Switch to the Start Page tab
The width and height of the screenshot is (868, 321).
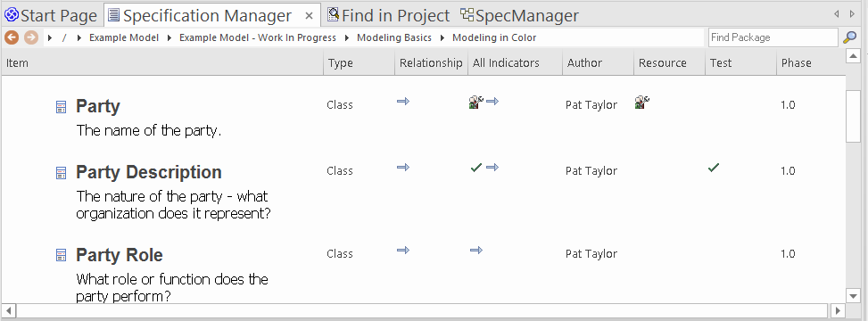pyautogui.click(x=50, y=15)
